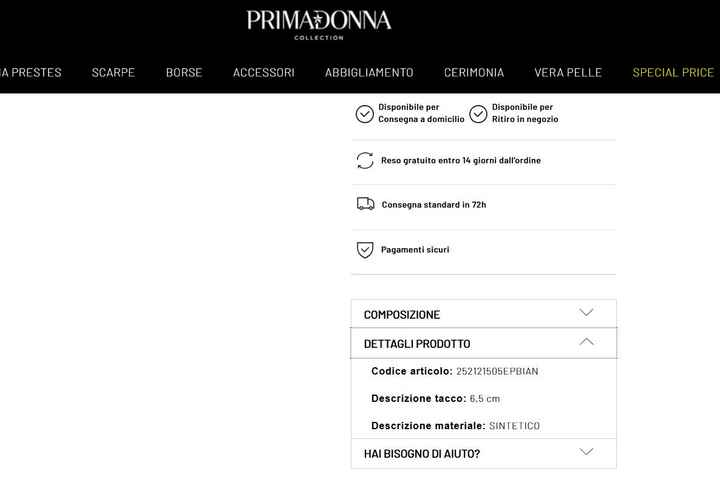The image size is (720, 502).
Task: Go to the Cerimonia section
Action: click(x=474, y=73)
